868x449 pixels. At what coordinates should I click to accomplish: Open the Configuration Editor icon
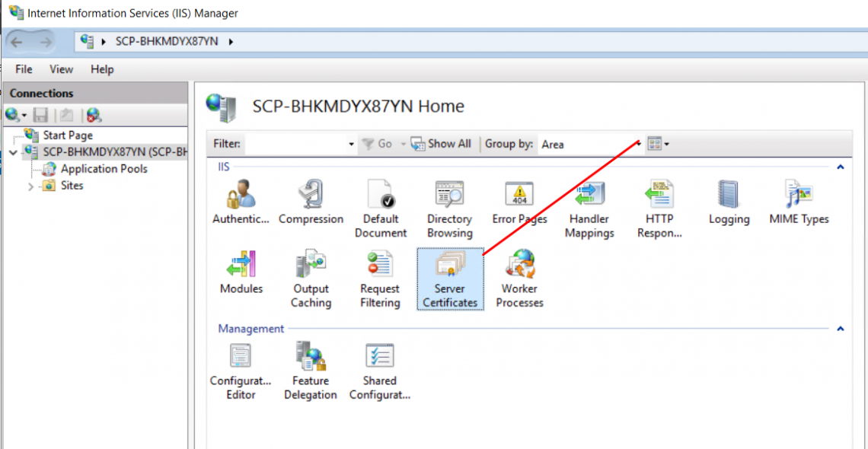click(241, 371)
